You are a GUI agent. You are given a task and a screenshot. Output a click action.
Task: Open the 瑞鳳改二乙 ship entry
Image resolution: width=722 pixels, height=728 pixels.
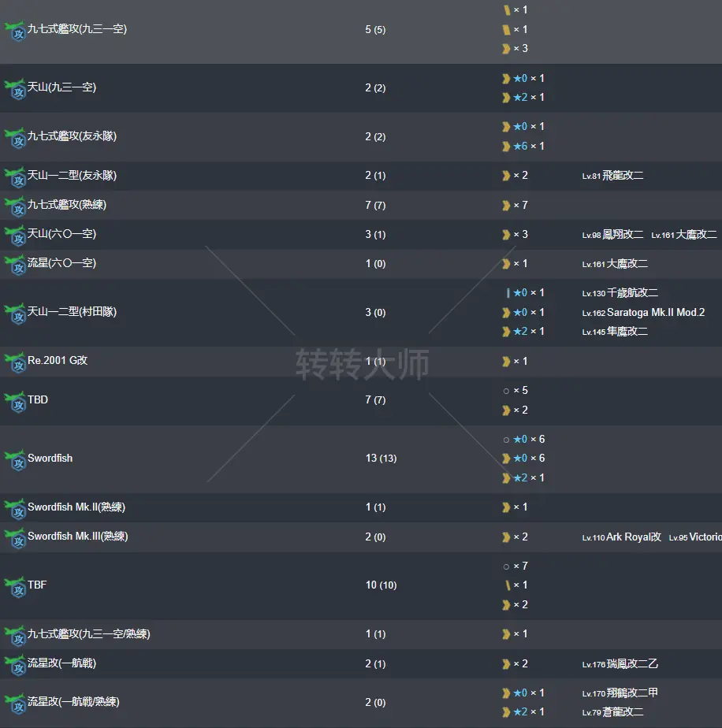click(x=630, y=664)
